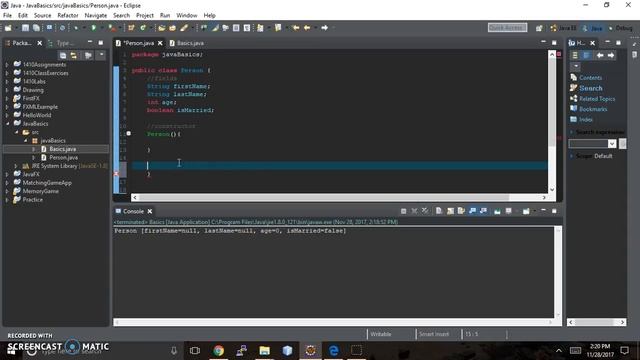Open Index link in Help view
This screenshot has width=640, height=360.
586,120
